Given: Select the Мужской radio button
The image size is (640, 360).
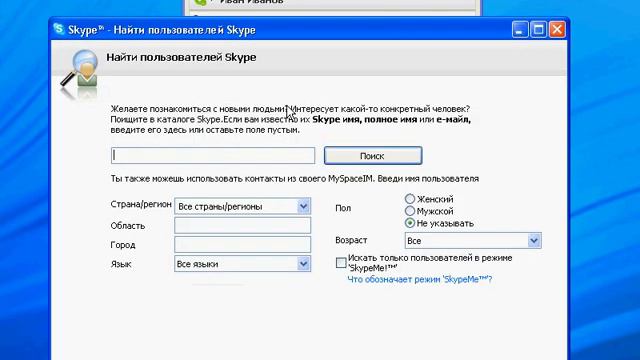Looking at the screenshot, I should [410, 211].
